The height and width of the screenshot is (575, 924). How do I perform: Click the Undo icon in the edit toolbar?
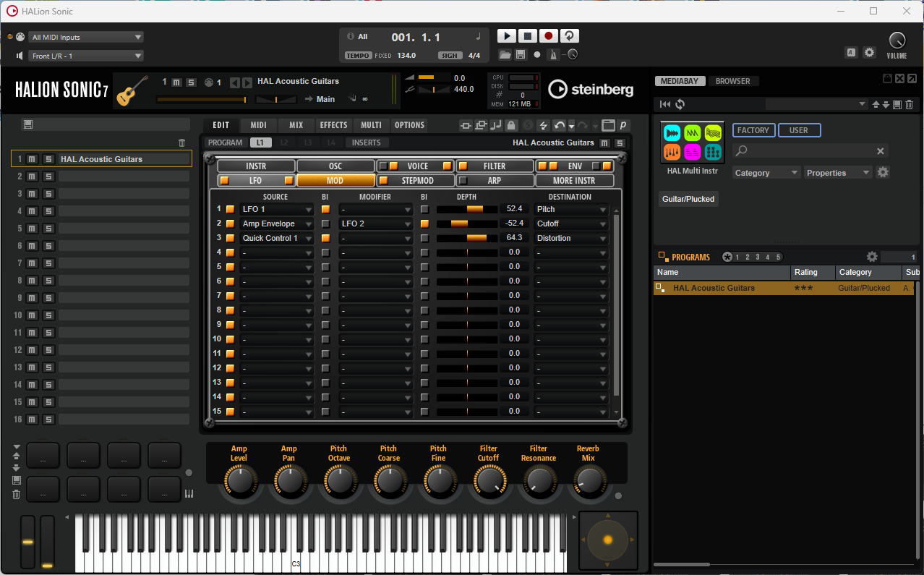tap(558, 124)
